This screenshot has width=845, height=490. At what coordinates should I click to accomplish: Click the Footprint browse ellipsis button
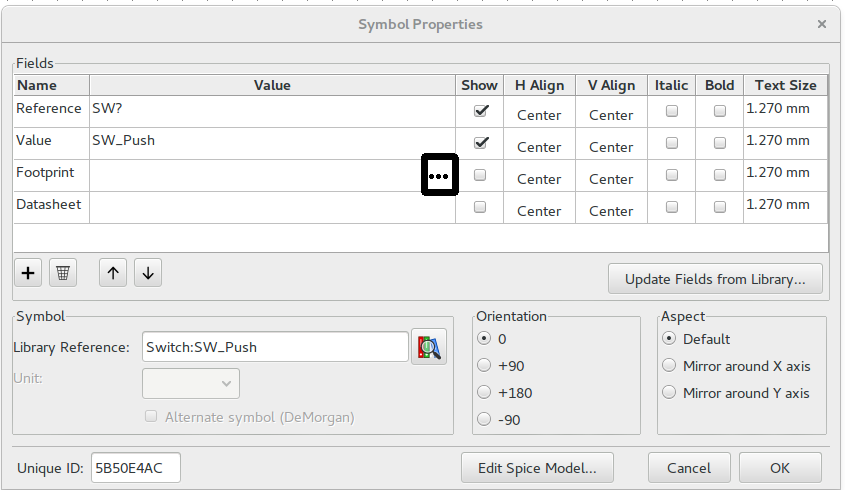439,175
